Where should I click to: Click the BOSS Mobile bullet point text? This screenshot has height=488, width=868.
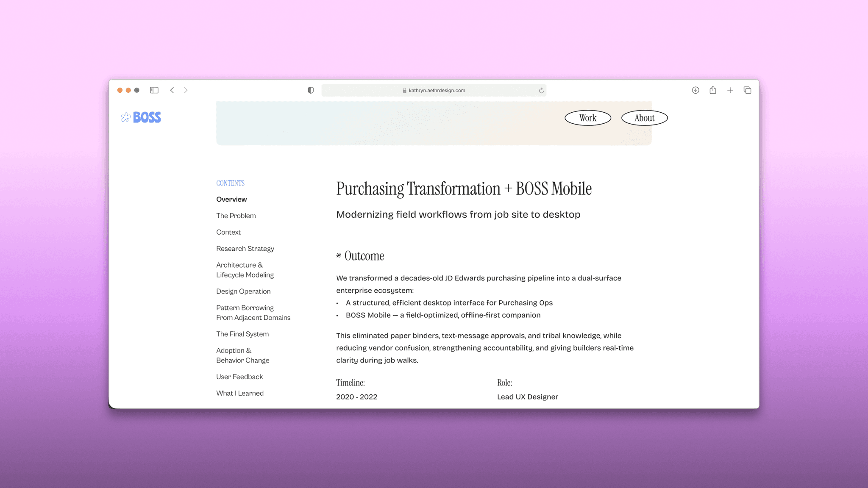click(x=443, y=315)
